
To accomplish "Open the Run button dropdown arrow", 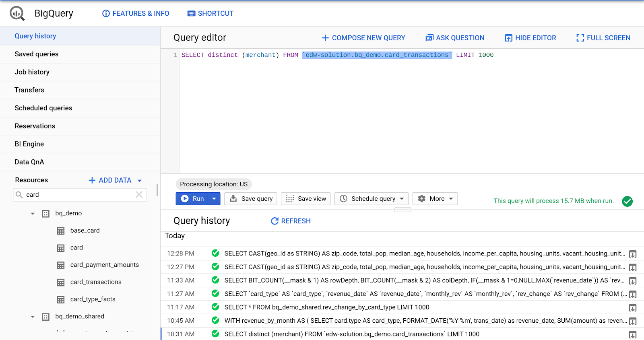I will (214, 199).
